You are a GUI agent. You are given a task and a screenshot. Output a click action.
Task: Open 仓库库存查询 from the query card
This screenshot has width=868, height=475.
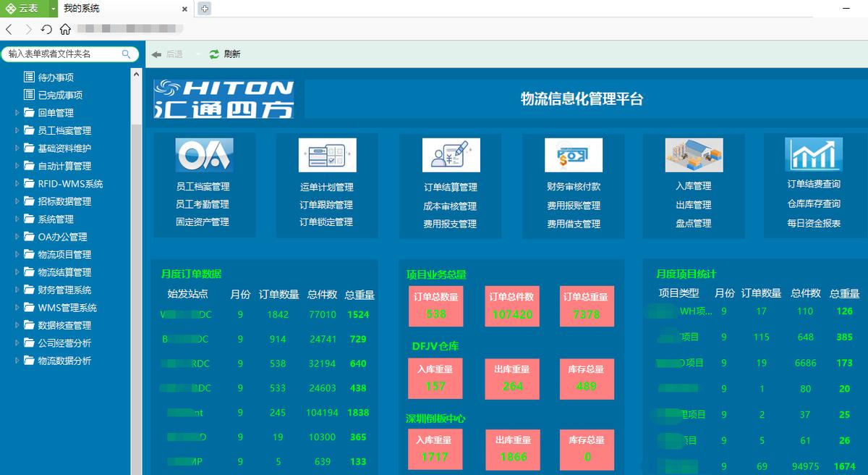813,204
